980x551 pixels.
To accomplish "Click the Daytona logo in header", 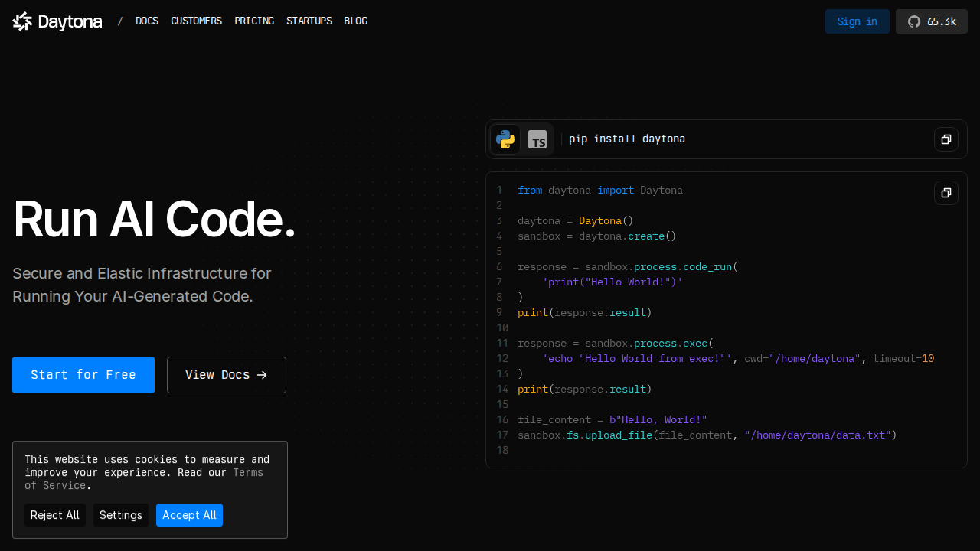I will point(57,21).
